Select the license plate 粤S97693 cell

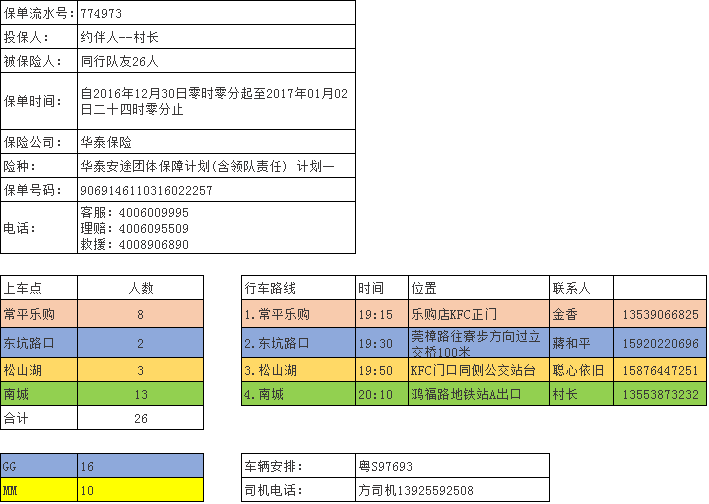coord(452,466)
